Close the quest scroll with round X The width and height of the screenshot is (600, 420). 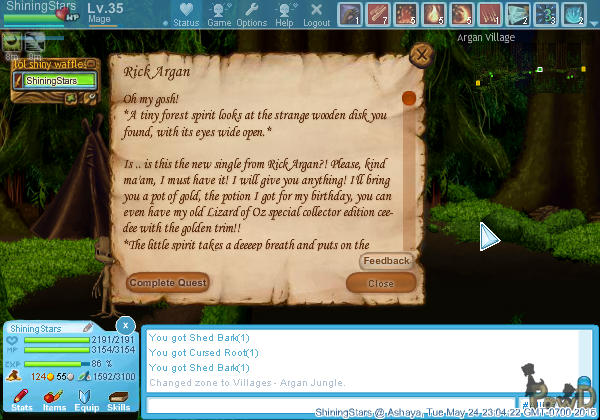[x=422, y=54]
